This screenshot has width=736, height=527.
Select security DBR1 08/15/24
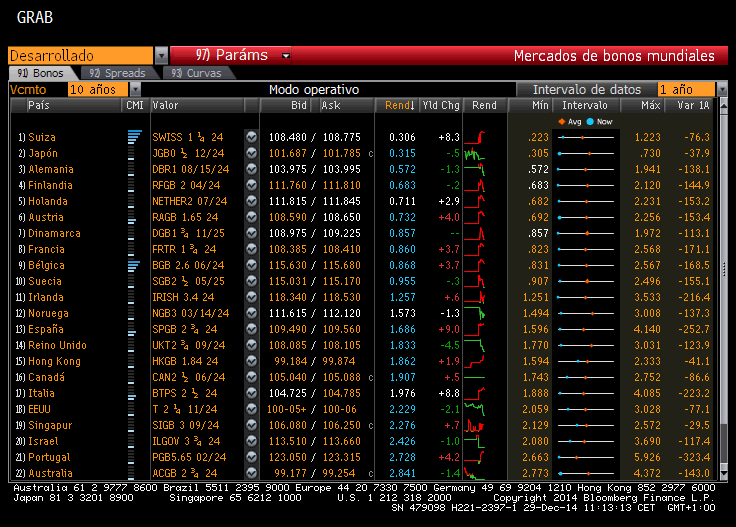coord(191,169)
